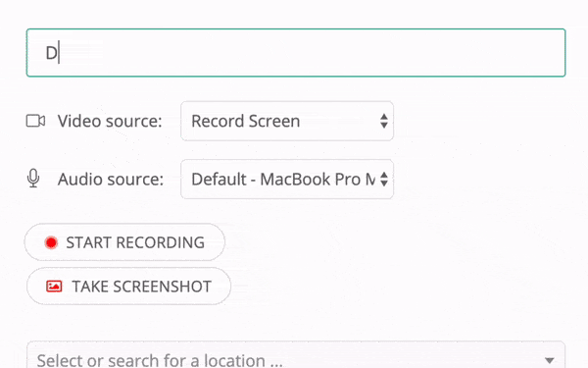The image size is (588, 368).
Task: Click the "Audio source:" label text
Action: [x=111, y=180]
